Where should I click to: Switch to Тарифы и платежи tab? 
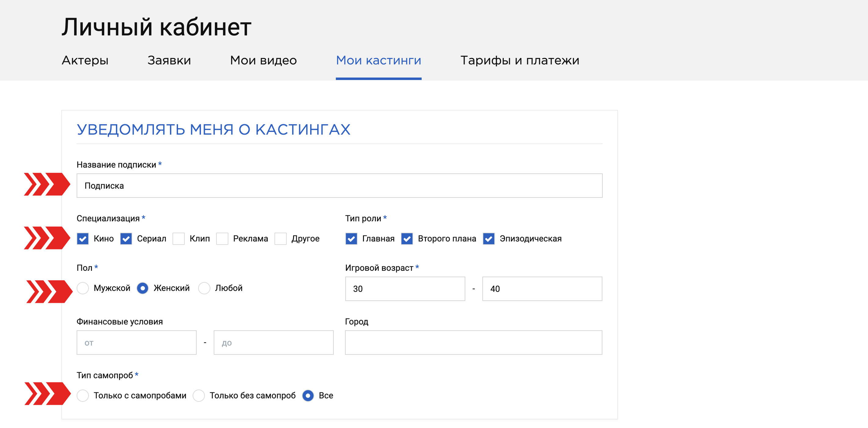coord(520,60)
